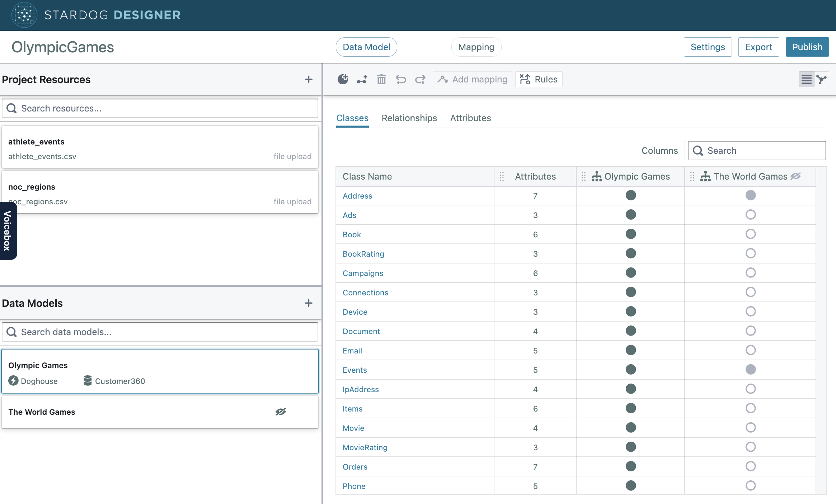This screenshot has width=836, height=504.
Task: Open the MovieRating class link
Action: pos(365,447)
